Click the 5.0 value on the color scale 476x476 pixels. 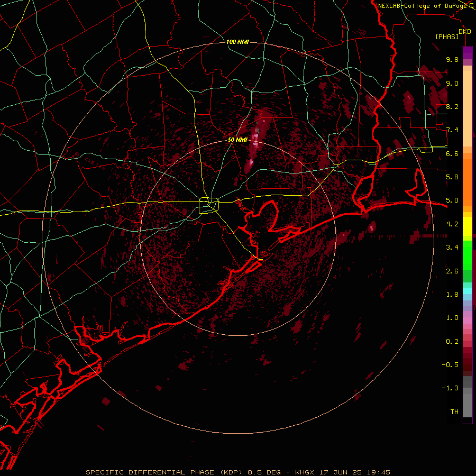pyautogui.click(x=452, y=200)
